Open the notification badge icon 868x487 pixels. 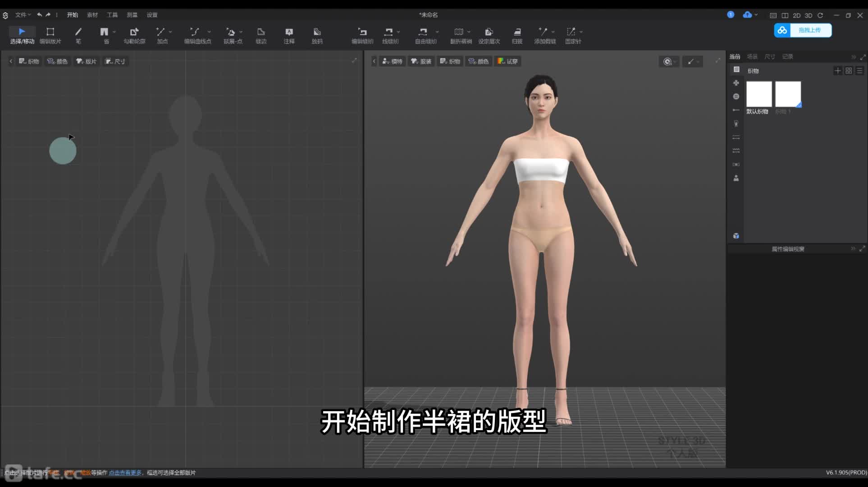click(x=731, y=15)
